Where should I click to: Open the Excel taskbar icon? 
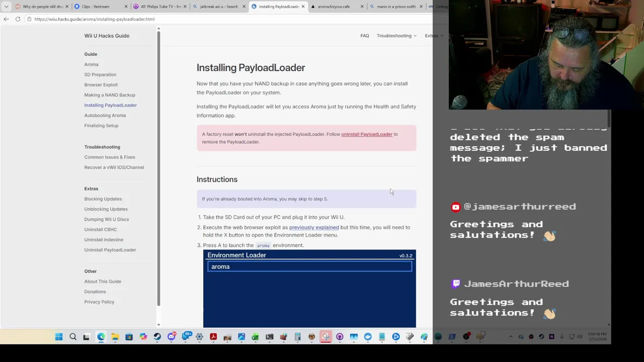click(255, 337)
